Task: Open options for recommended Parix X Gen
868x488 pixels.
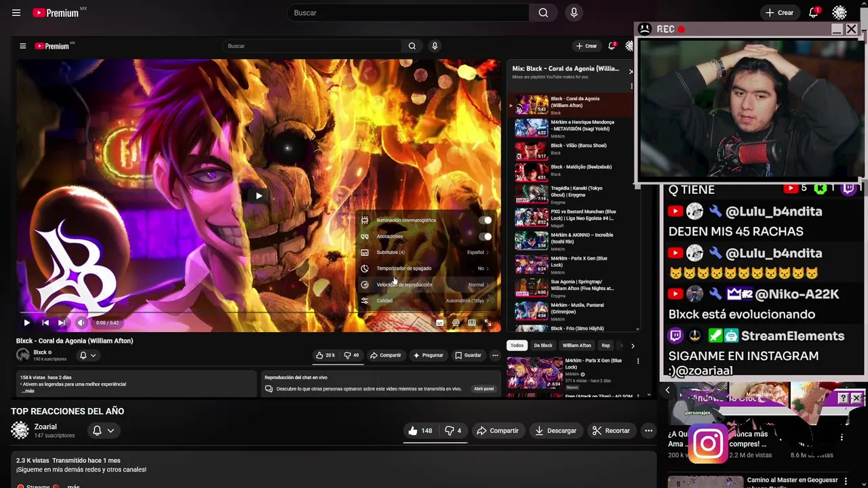Action: pos(637,361)
